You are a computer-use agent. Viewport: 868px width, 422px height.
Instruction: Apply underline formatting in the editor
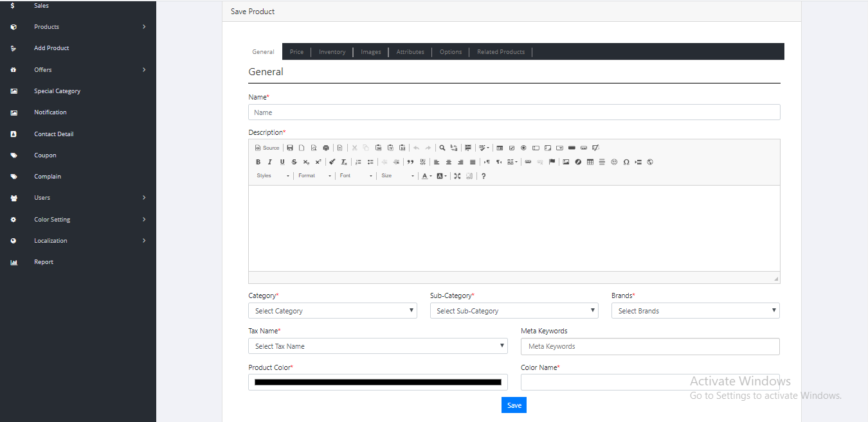pos(282,162)
